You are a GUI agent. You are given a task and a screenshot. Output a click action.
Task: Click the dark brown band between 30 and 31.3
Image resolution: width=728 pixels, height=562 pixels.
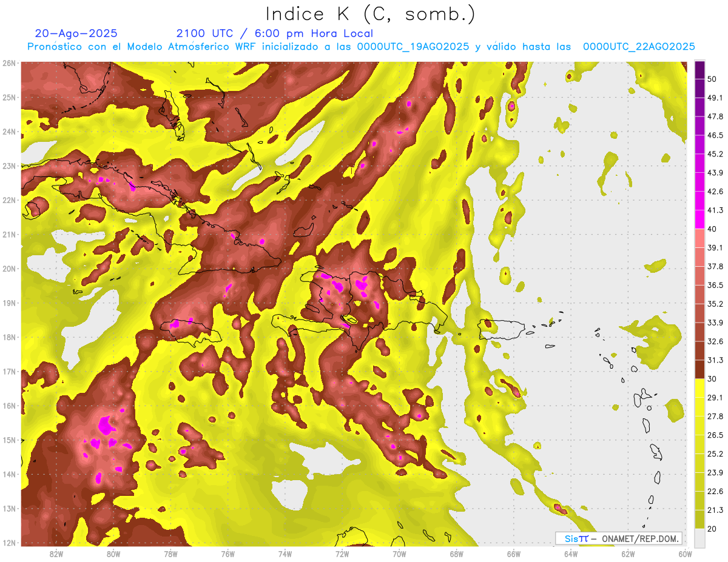pos(699,369)
